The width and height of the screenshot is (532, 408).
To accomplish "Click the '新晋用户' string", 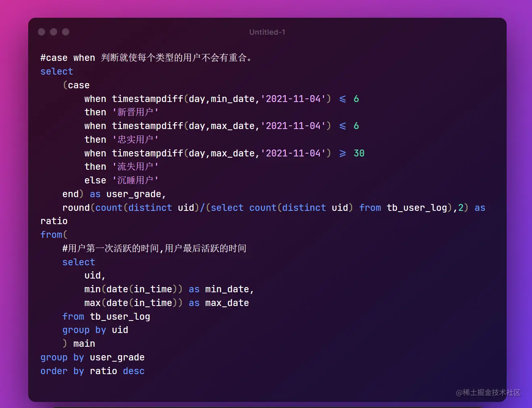I will point(135,112).
